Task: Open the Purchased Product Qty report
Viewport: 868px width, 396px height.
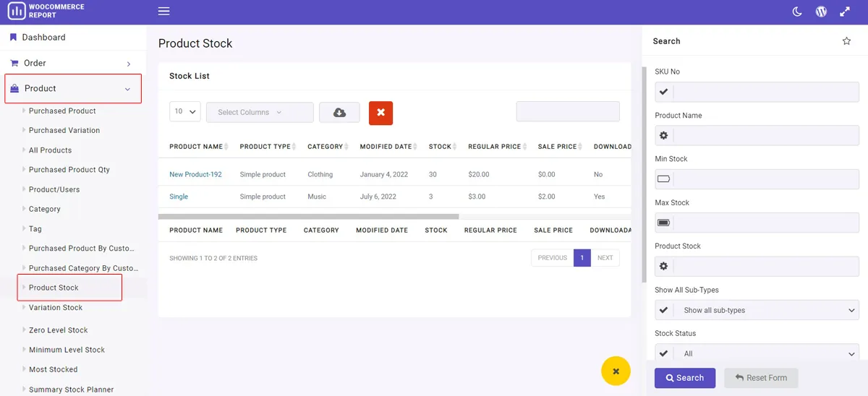Action: (x=69, y=170)
